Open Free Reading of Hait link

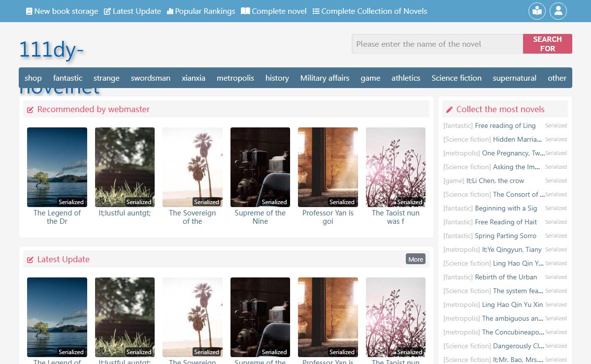[x=506, y=222]
